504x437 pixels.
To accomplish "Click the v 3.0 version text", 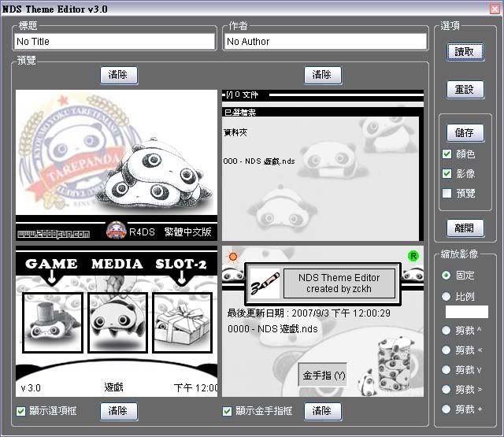I will coord(31,388).
